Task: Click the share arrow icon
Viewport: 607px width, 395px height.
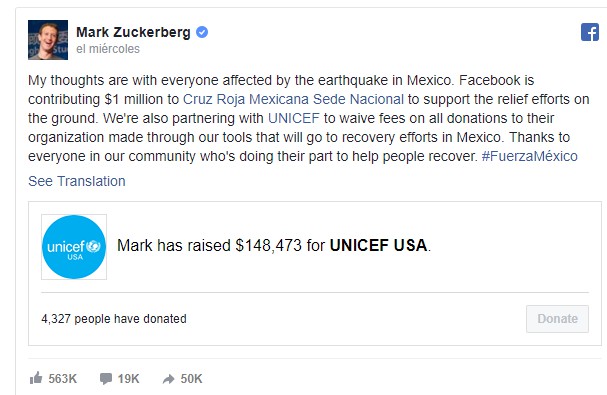Action: coord(168,379)
